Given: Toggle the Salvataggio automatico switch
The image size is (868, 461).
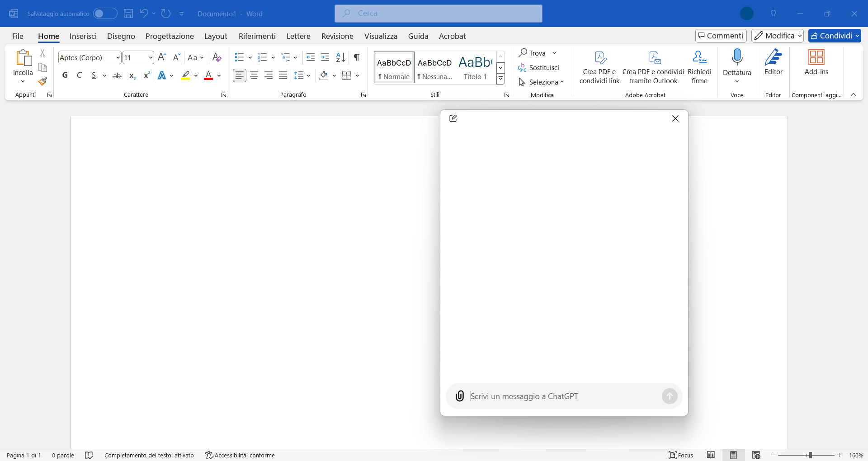Looking at the screenshot, I should 105,14.
